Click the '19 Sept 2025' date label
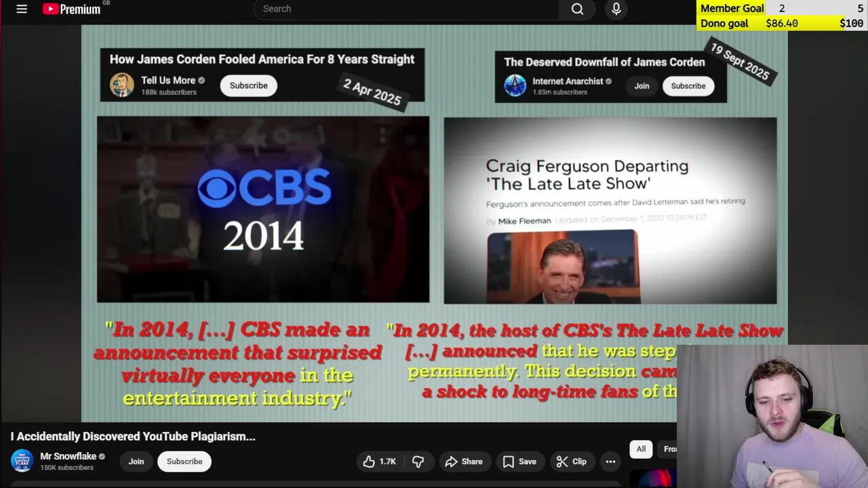The width and height of the screenshot is (868, 488). [740, 61]
